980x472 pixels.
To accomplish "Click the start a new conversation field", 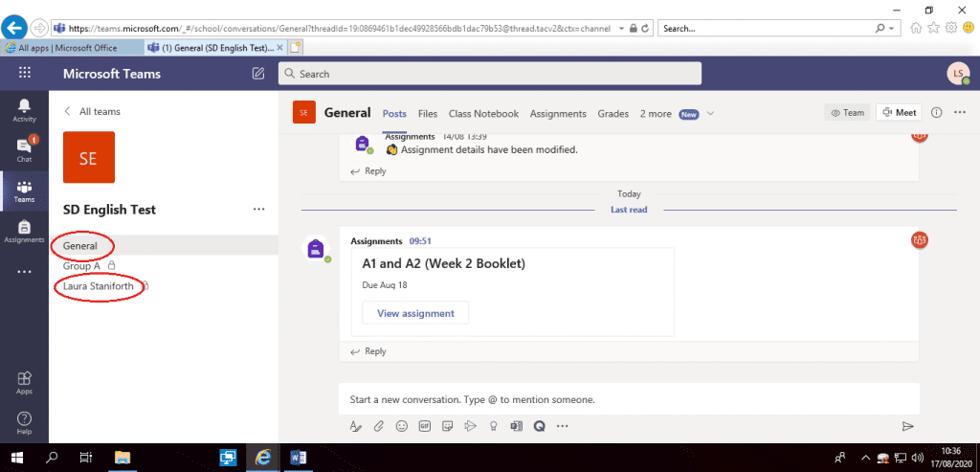I will click(629, 399).
